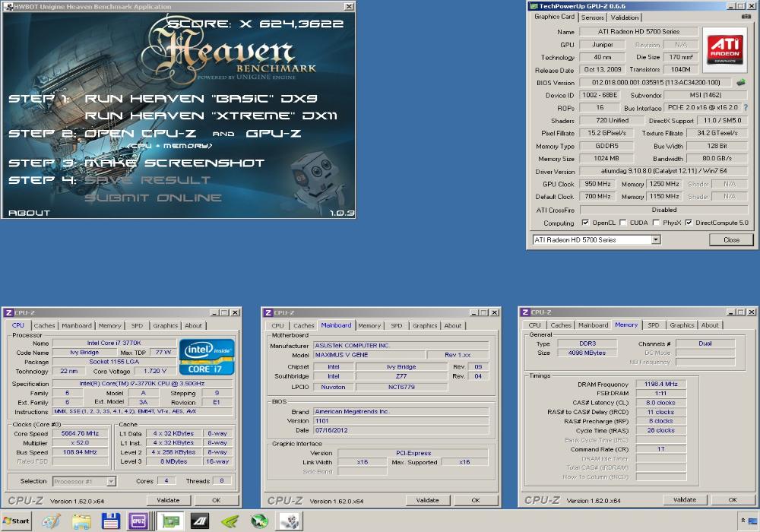Click the HWBOT Heaven title bar icon
Viewport: 760px width, 532px height.
(x=8, y=7)
